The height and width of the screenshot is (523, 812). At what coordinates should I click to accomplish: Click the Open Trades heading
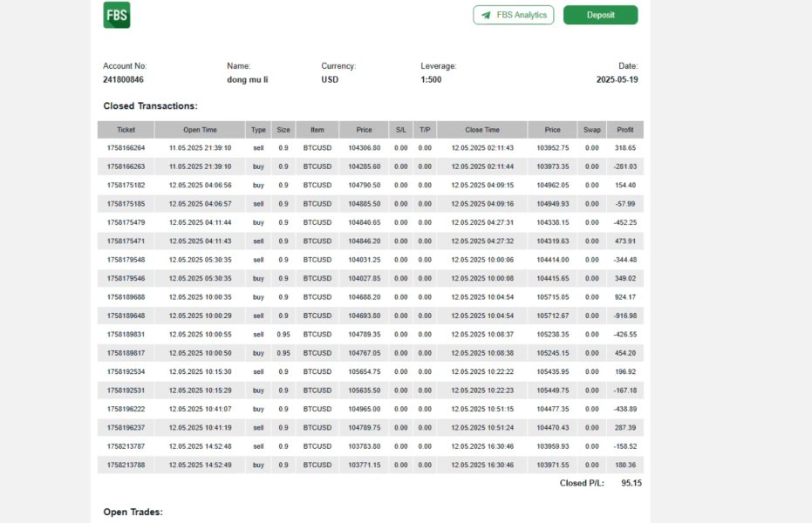[x=133, y=513]
